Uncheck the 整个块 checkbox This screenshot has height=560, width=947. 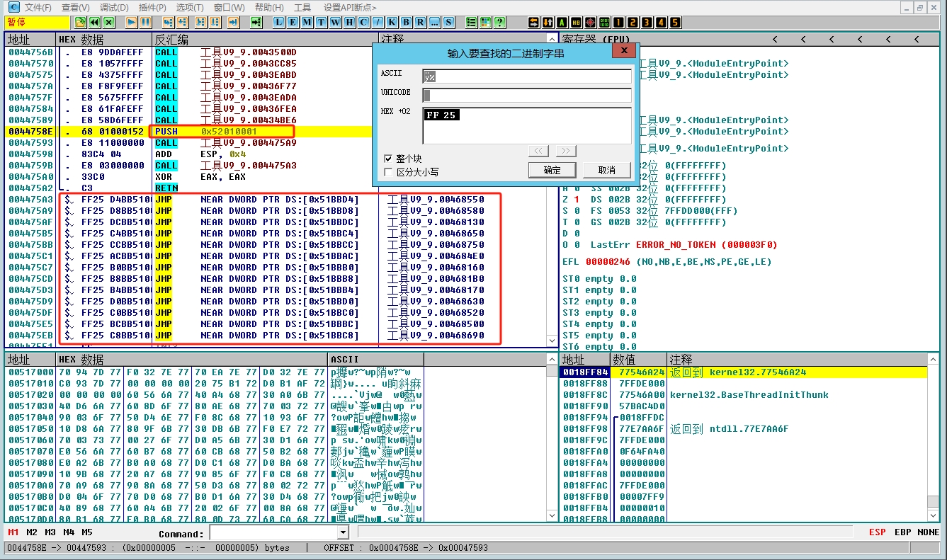388,159
